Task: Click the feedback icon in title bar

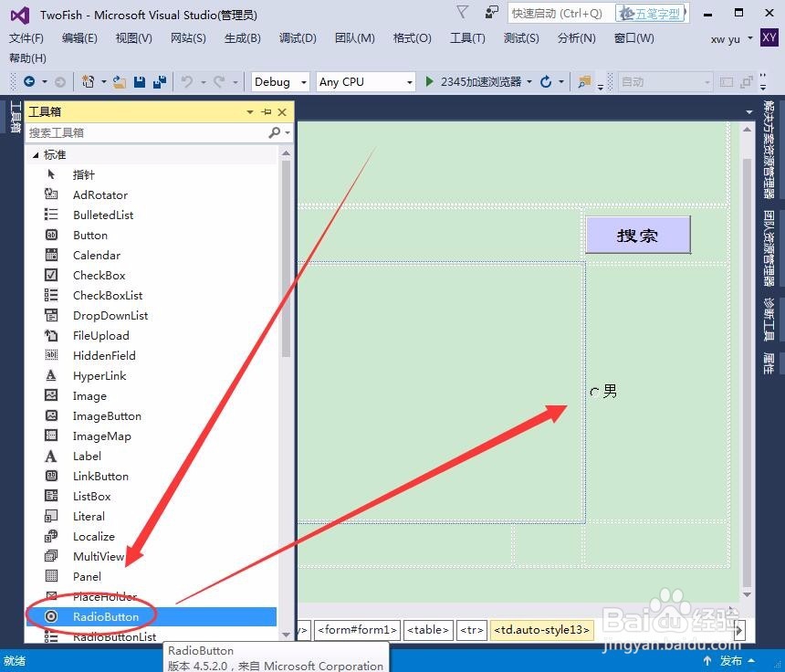Action: click(492, 13)
